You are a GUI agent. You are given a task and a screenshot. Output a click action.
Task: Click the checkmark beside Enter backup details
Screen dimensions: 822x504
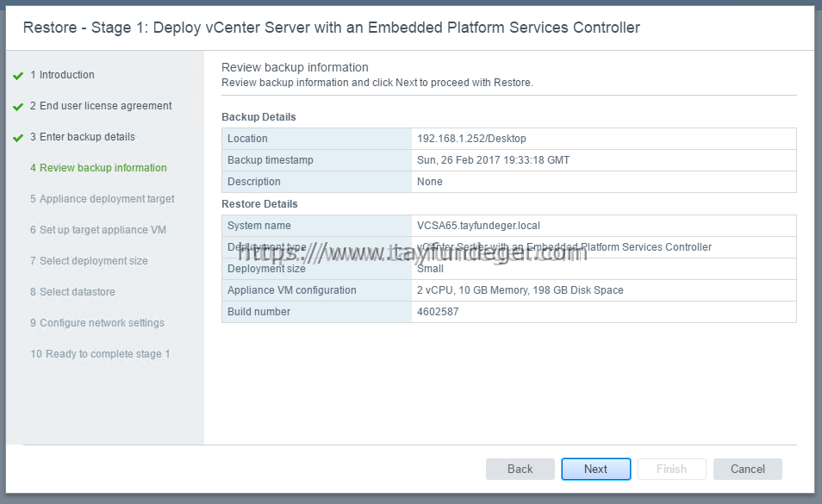tap(18, 137)
